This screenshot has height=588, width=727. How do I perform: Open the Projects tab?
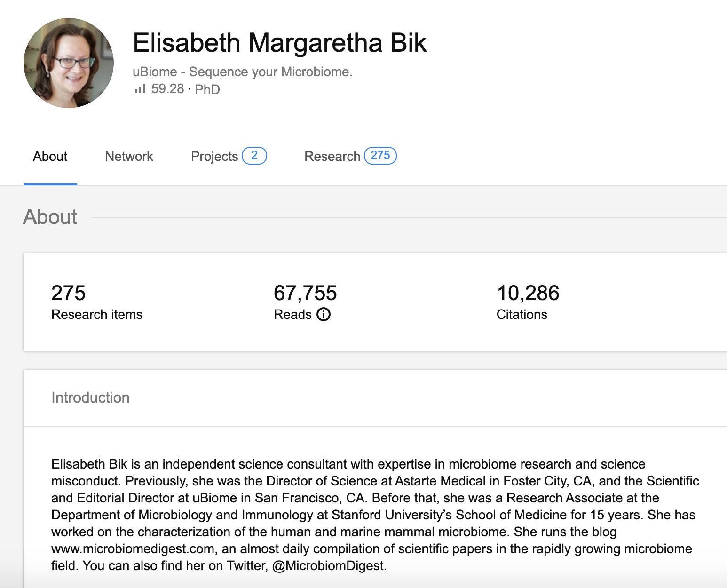(x=214, y=156)
